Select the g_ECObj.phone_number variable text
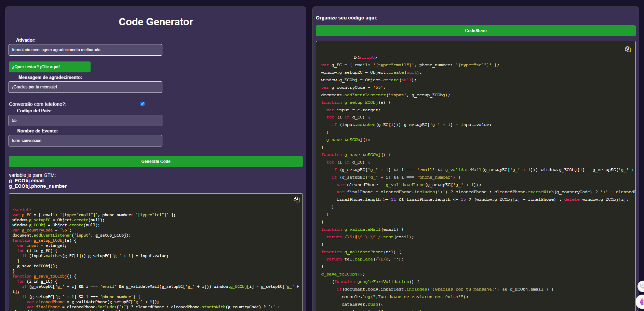Screen dimensions: 644x311 point(38,186)
